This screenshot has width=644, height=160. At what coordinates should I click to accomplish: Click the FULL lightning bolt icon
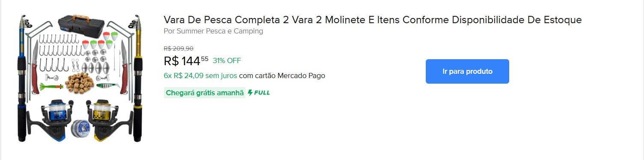coord(250,93)
